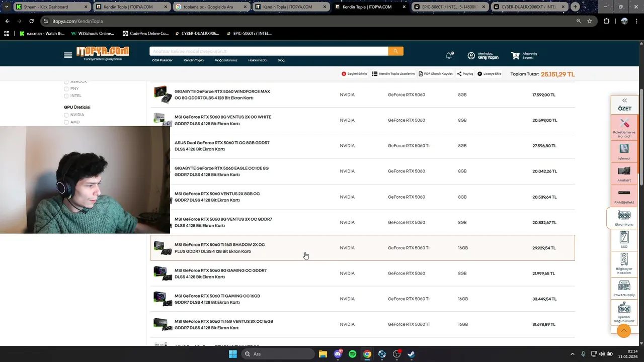Select MSI RTX 5060 Ti 16G SHADOW 2X row
This screenshot has height=362, width=644.
(362, 248)
